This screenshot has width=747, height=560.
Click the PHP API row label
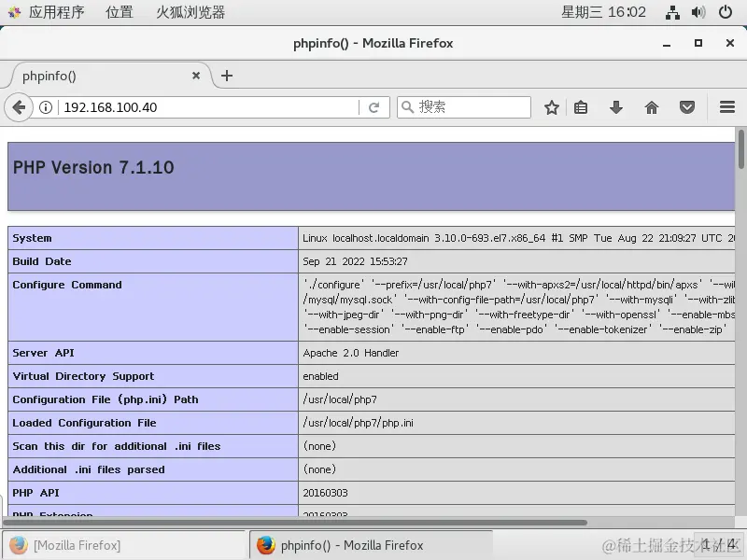[x=35, y=493]
